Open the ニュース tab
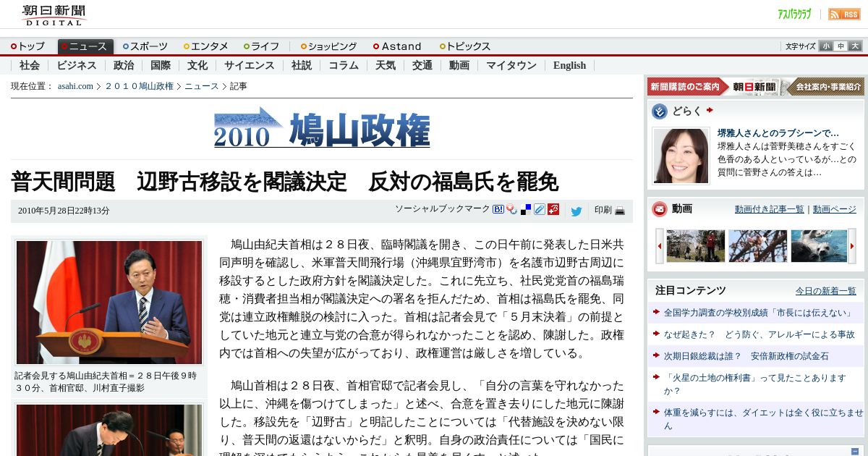Screen dimensions: 868x456 [x=85, y=46]
